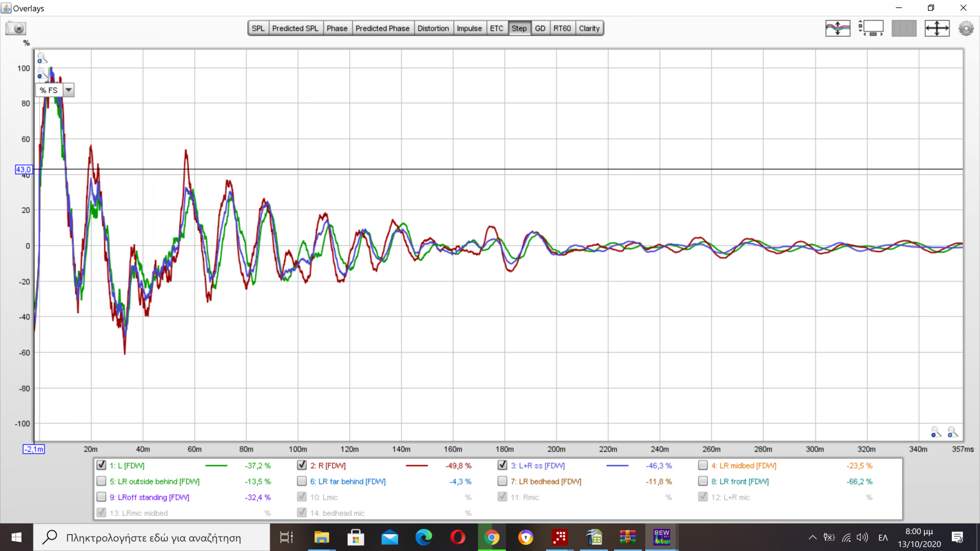
Task: Click the -46,3 % value of L+R ss
Action: tap(659, 466)
